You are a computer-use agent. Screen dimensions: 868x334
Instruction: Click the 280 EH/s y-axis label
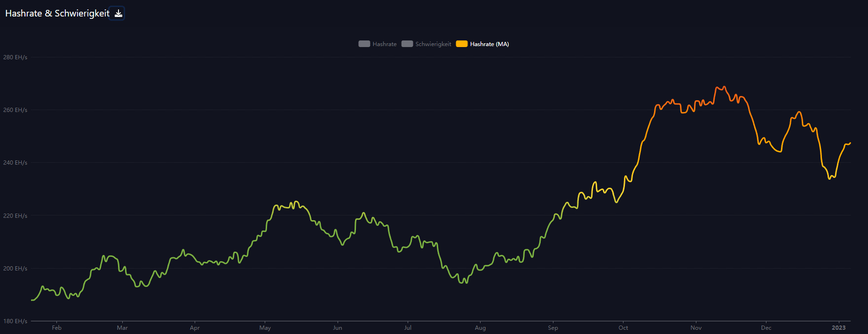15,57
